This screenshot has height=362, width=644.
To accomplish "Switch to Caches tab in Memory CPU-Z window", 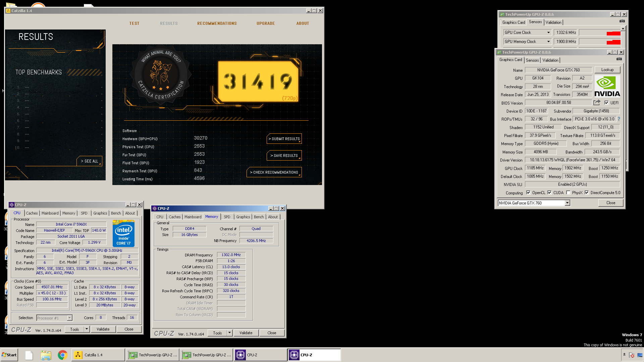I will click(175, 217).
